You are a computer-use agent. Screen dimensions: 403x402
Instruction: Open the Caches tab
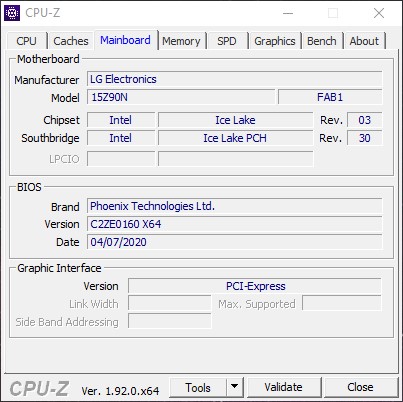pos(71,41)
